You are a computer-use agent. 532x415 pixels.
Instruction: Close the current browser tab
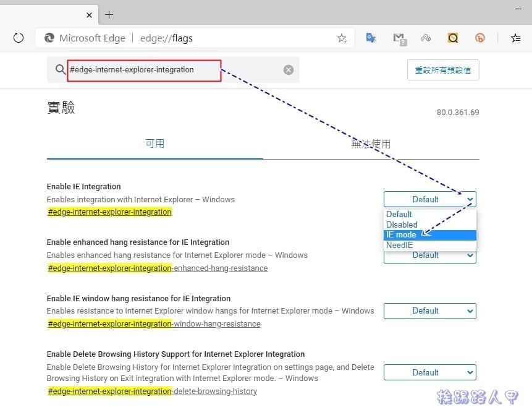point(89,15)
